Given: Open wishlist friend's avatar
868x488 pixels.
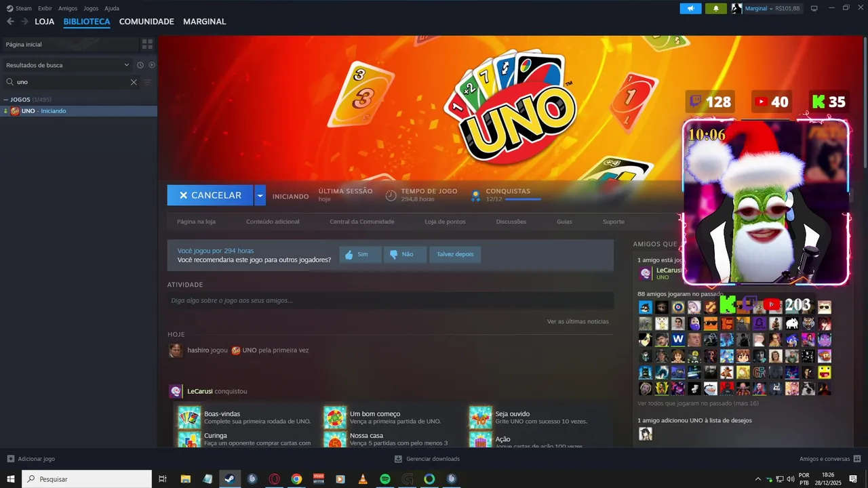Looking at the screenshot, I should [646, 434].
